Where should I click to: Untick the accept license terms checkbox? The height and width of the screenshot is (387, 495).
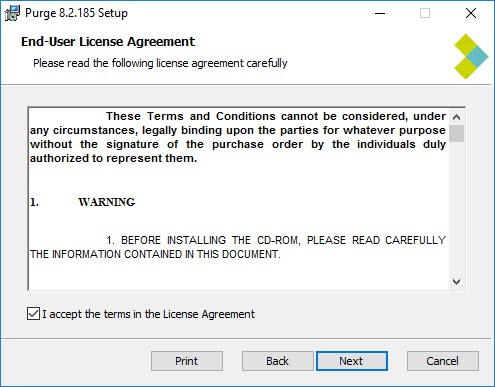pos(33,314)
